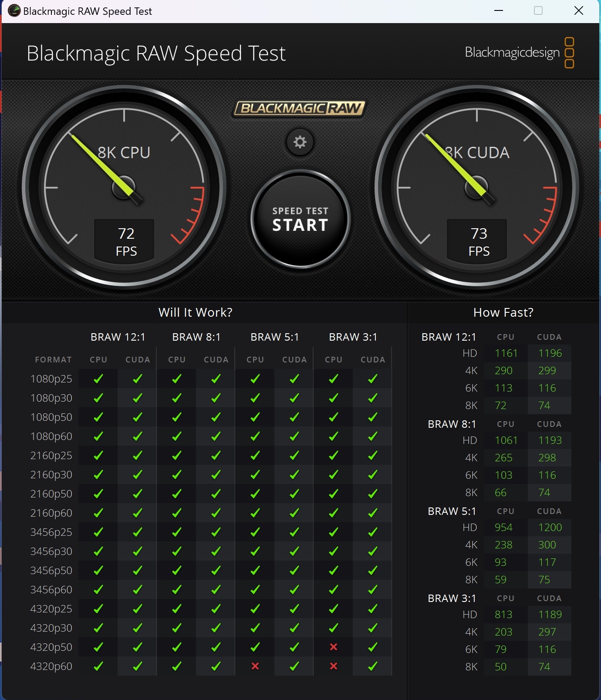
Task: Click the 3456p30 format row label
Action: (51, 551)
